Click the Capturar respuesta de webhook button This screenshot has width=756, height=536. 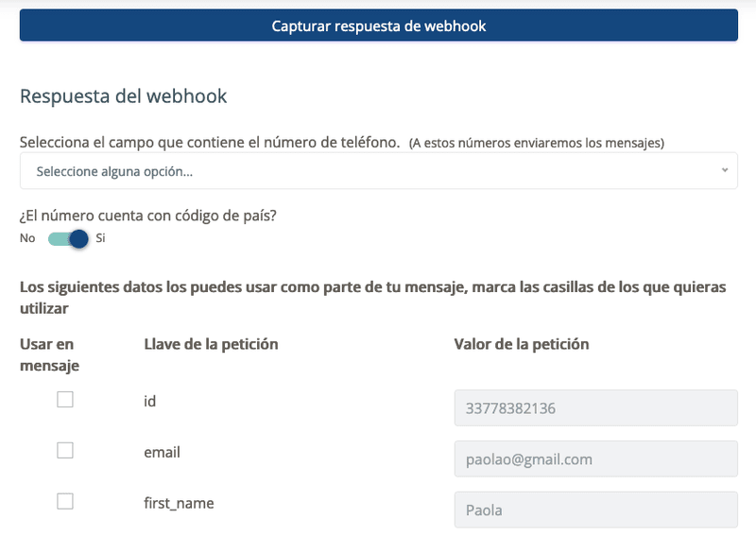(x=379, y=26)
